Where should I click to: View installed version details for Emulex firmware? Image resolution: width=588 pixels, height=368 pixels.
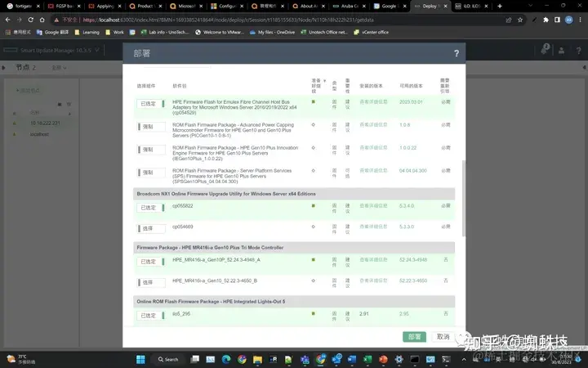click(373, 101)
